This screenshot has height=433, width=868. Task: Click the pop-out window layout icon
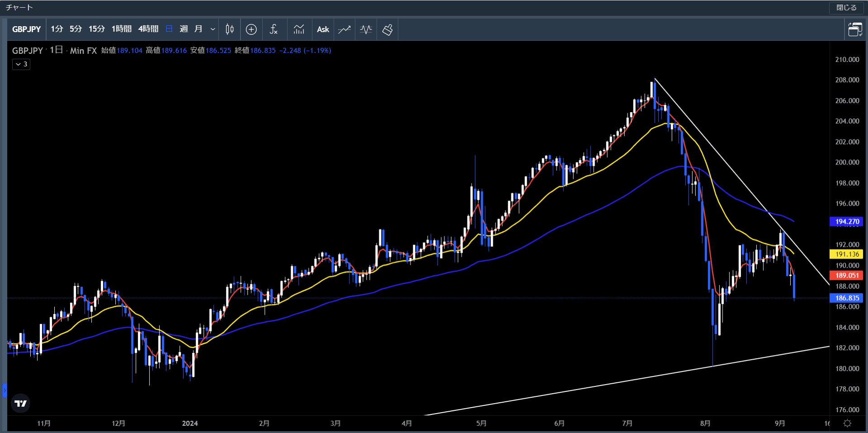(855, 29)
